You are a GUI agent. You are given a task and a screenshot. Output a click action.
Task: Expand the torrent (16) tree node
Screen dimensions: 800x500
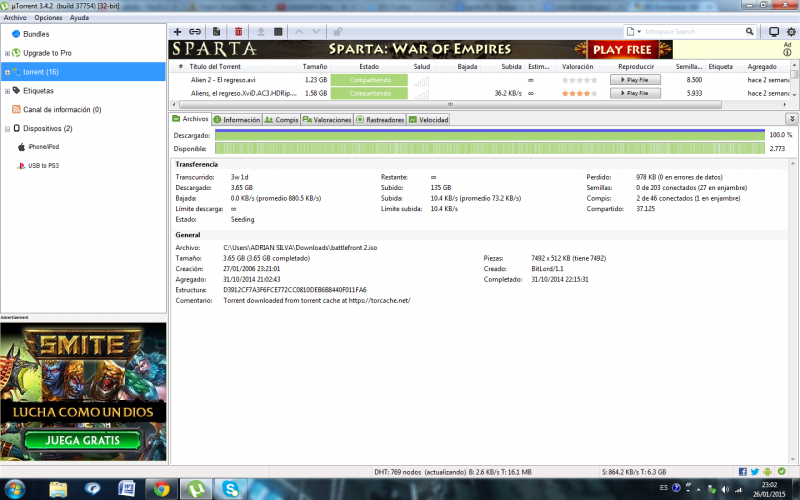[x=7, y=72]
